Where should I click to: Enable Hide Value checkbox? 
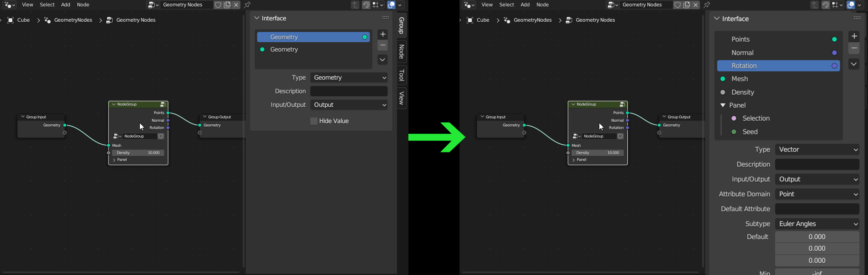point(314,121)
